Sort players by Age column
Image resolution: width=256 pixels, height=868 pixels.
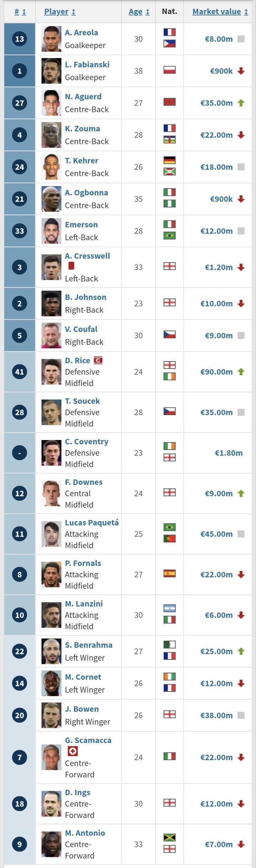tap(139, 12)
